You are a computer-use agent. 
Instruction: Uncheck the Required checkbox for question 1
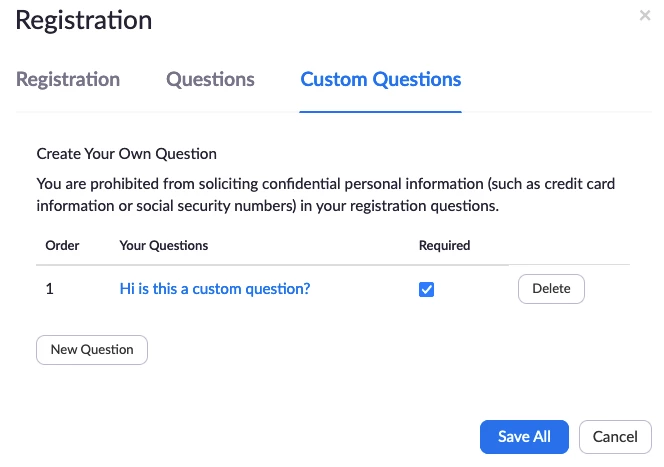427,290
